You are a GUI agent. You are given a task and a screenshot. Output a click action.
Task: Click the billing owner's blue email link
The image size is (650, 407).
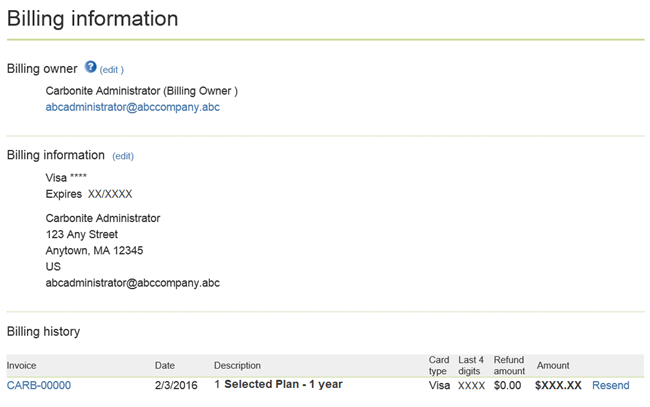click(x=132, y=107)
